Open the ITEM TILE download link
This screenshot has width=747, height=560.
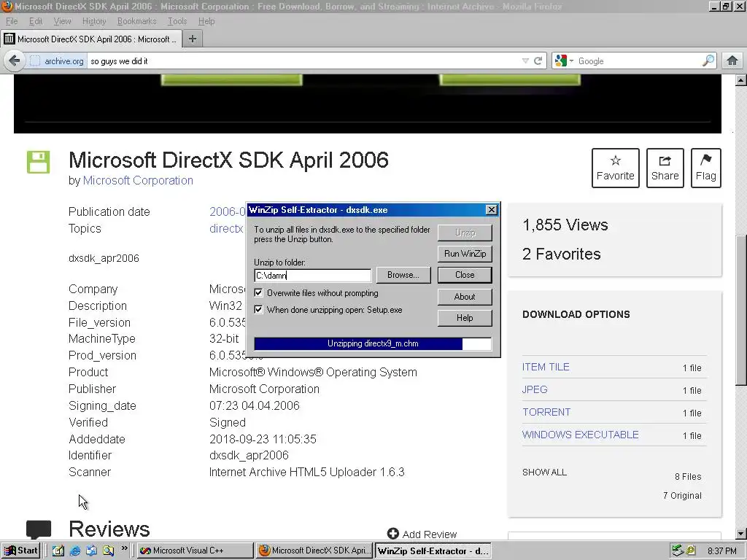[546, 367]
